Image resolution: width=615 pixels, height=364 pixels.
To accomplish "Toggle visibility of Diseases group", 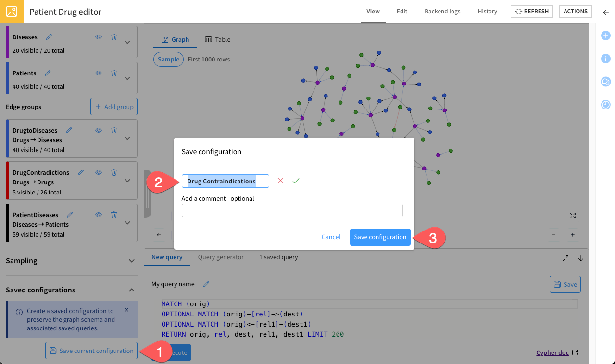I will pos(99,37).
